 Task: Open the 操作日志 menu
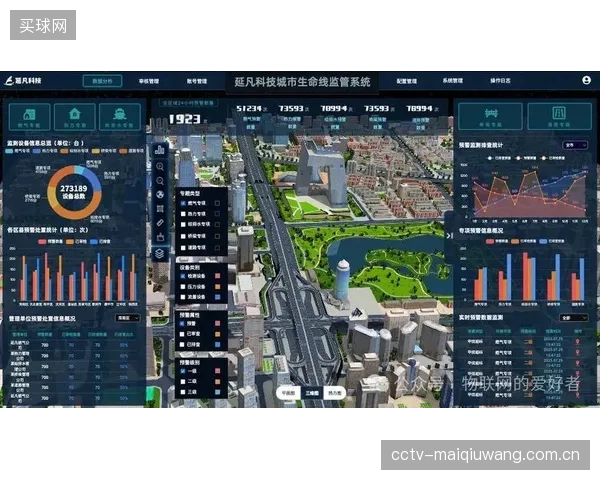point(500,81)
